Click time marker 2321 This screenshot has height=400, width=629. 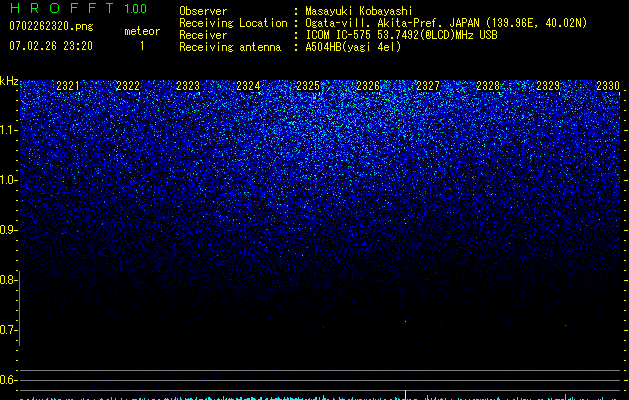[68, 86]
